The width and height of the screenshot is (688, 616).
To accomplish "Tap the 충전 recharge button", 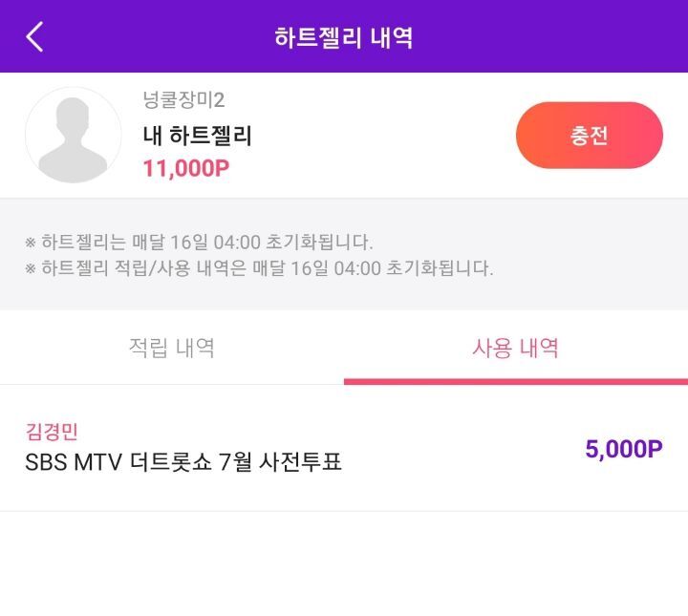I will tap(590, 135).
